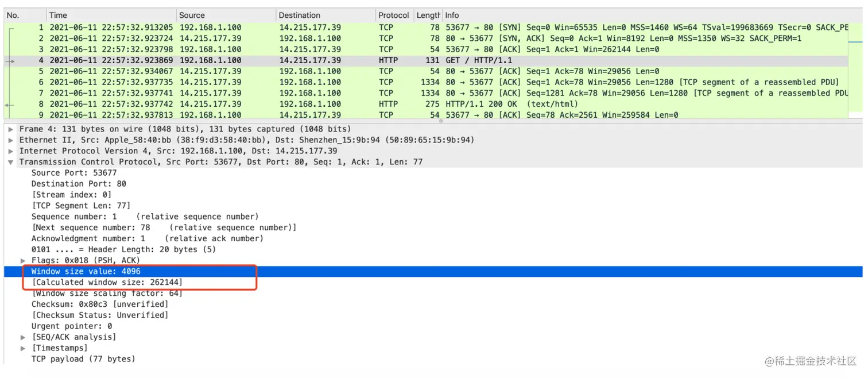Click timestamp 22:57:32.913205 in packet 1
Image resolution: width=868 pixels, height=378 pixels.
coord(111,28)
